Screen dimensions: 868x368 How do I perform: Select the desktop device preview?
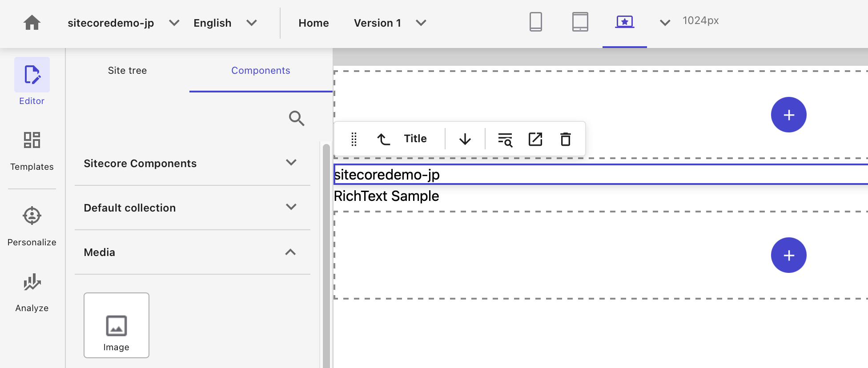coord(625,22)
